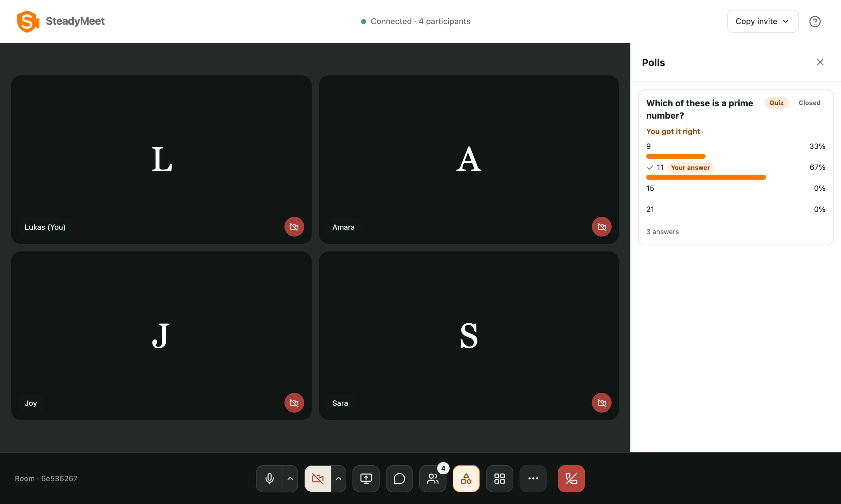Expand camera options chevron
841x504 pixels.
(x=339, y=479)
